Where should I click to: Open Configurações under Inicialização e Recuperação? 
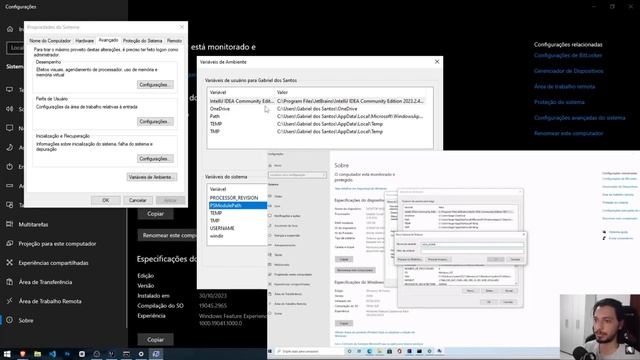(x=155, y=158)
